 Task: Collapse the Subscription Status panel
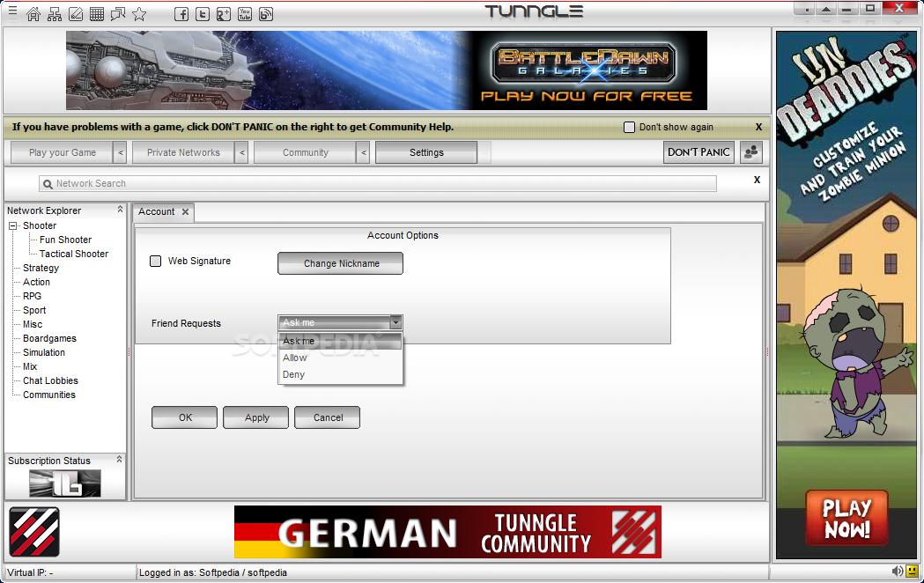(120, 459)
